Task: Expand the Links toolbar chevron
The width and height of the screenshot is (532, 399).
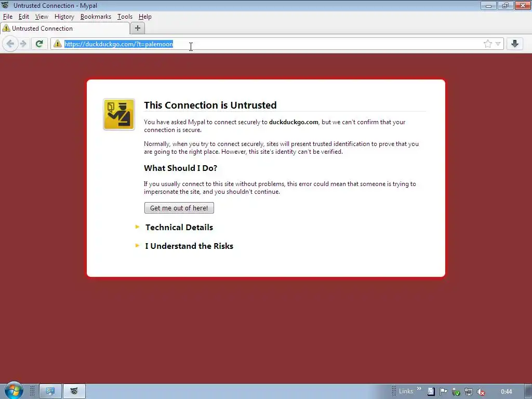Action: [x=419, y=389]
